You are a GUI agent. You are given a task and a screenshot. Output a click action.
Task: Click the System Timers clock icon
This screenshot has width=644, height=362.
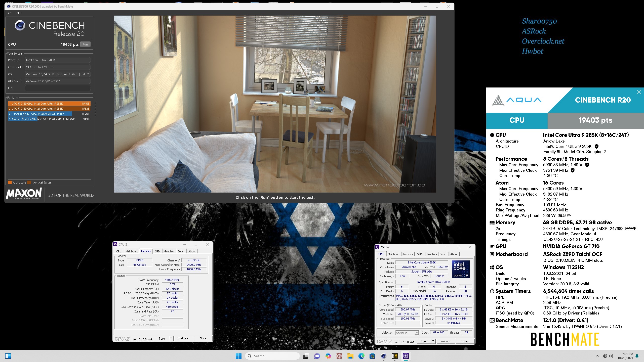point(492,291)
